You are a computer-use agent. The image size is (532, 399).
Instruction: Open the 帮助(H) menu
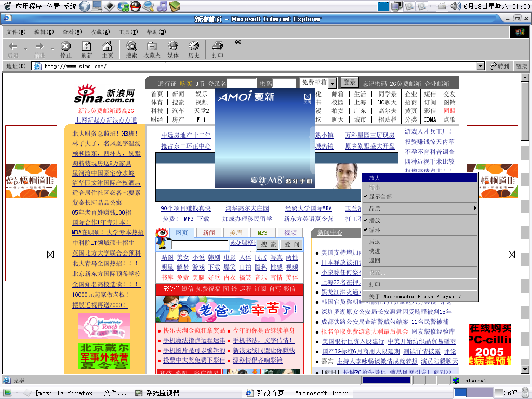coord(156,32)
